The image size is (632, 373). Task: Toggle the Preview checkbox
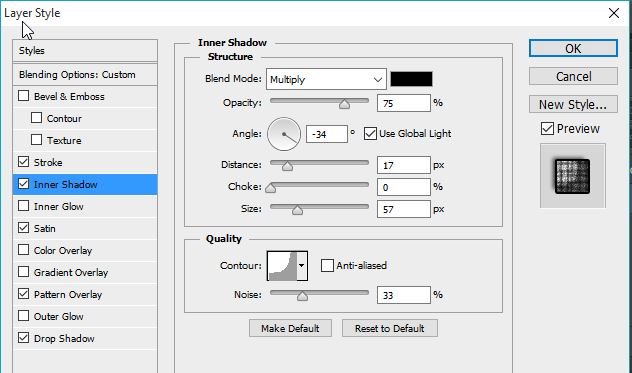[x=547, y=129]
